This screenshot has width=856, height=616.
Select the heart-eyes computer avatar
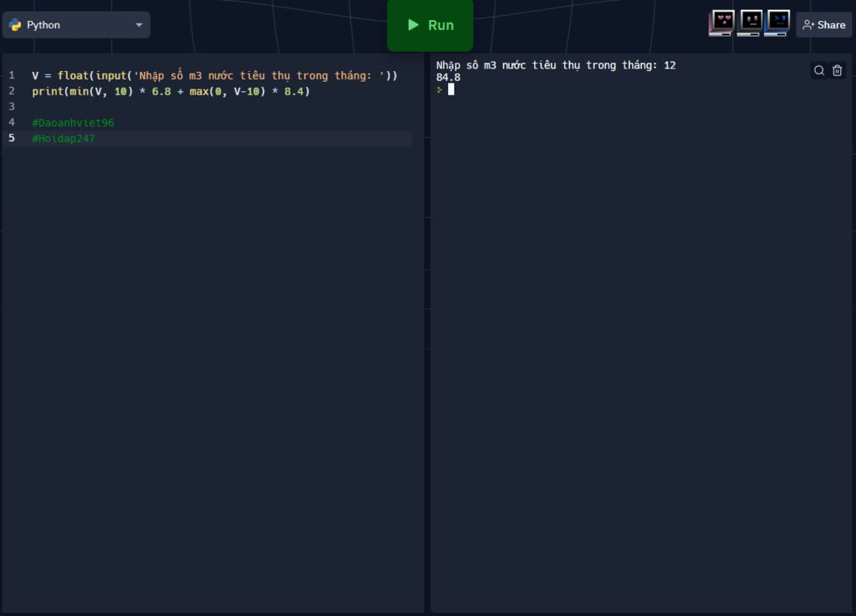point(721,23)
